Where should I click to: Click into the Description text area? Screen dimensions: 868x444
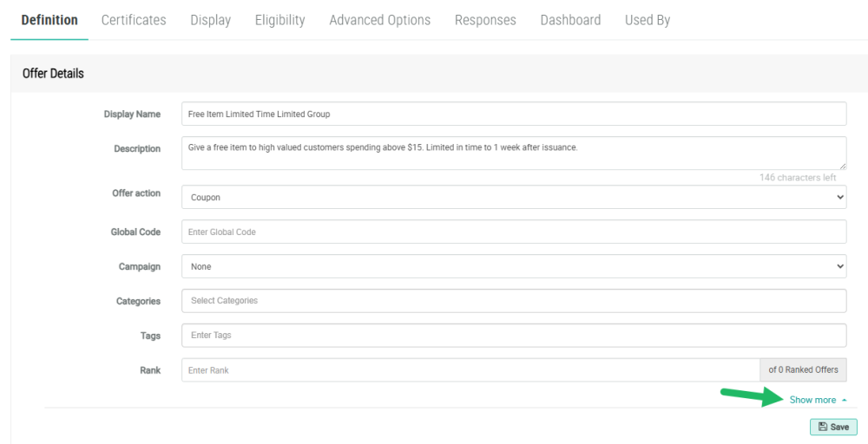coord(513,153)
